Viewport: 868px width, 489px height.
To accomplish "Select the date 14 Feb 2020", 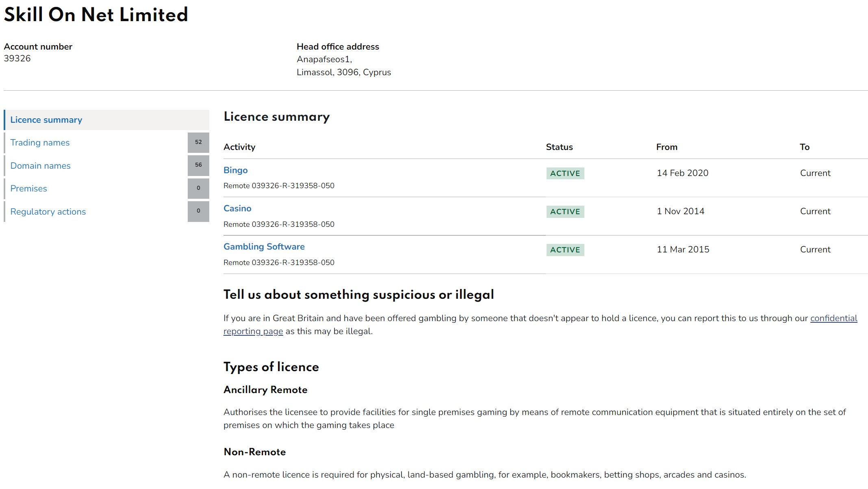I will pos(683,173).
